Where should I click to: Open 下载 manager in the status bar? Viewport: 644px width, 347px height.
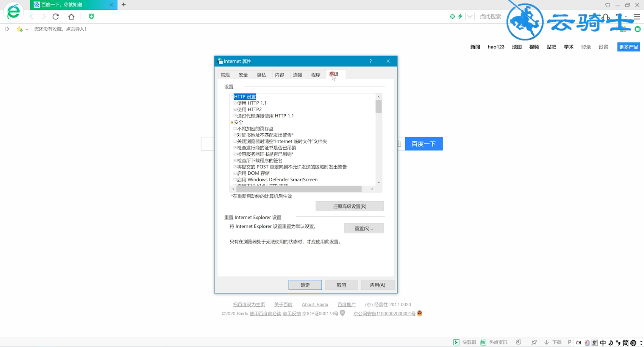point(553,342)
